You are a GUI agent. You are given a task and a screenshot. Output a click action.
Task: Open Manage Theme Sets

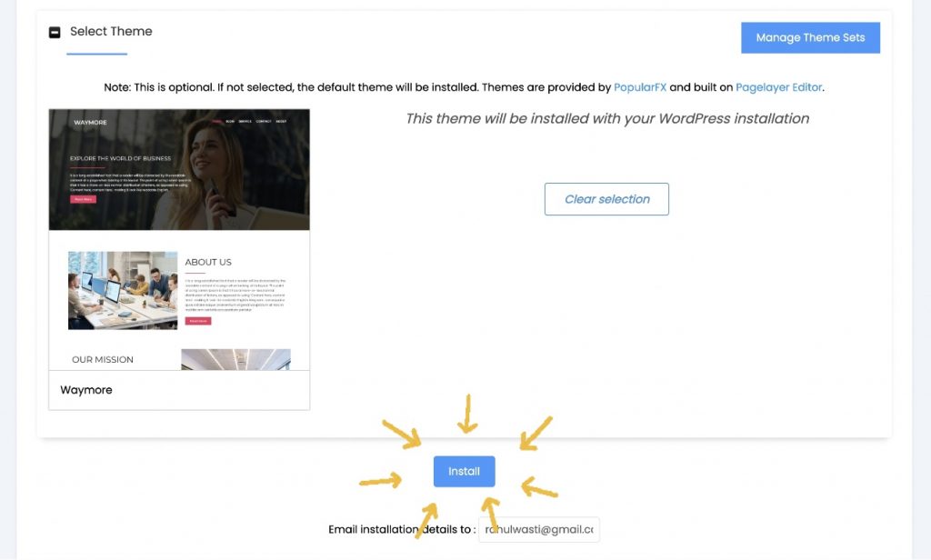pyautogui.click(x=810, y=37)
